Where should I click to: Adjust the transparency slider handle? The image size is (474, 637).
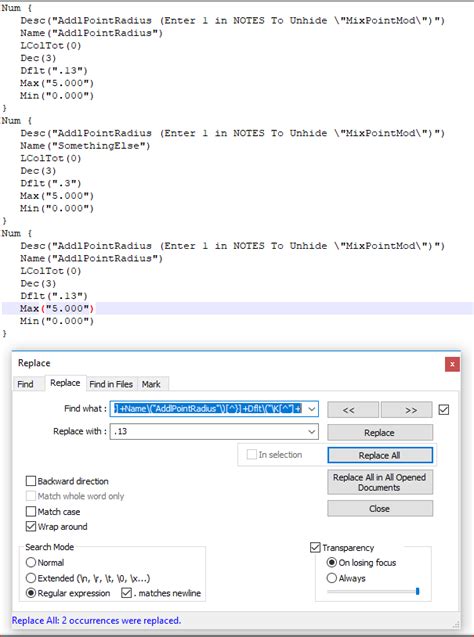tap(418, 592)
